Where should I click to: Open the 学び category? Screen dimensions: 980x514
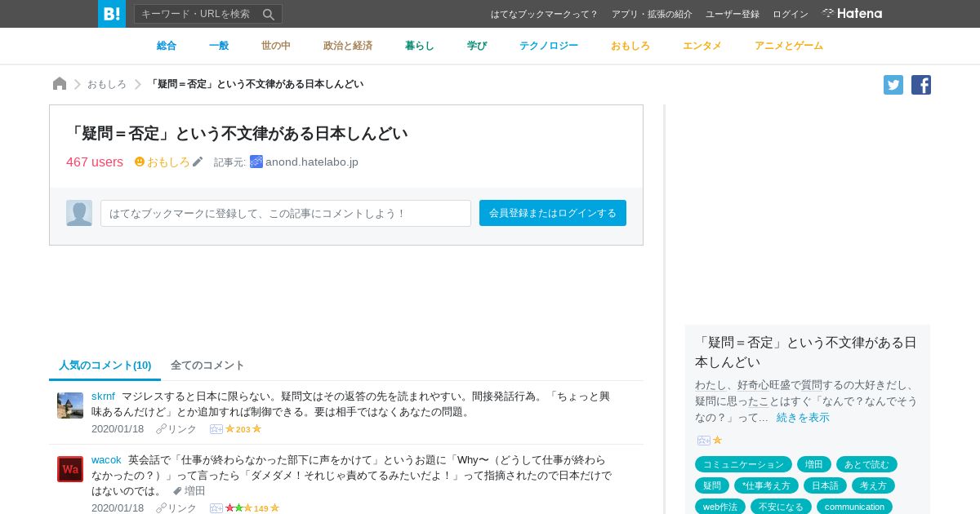pos(477,46)
